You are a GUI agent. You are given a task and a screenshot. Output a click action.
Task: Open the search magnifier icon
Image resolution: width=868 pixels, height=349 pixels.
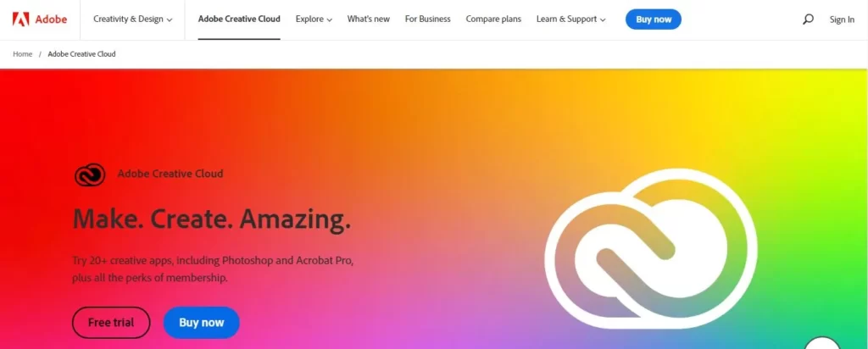[x=808, y=19]
